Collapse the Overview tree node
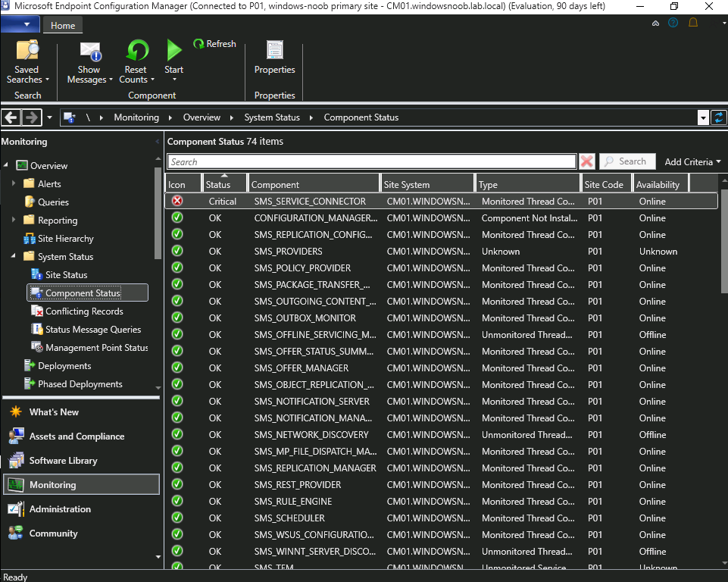Viewport: 728px width, 582px height. click(6, 165)
